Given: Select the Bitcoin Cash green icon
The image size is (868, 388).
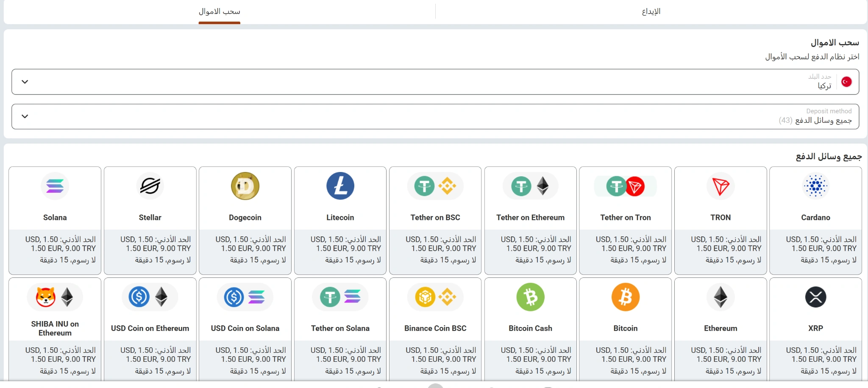Looking at the screenshot, I should click(x=531, y=297).
